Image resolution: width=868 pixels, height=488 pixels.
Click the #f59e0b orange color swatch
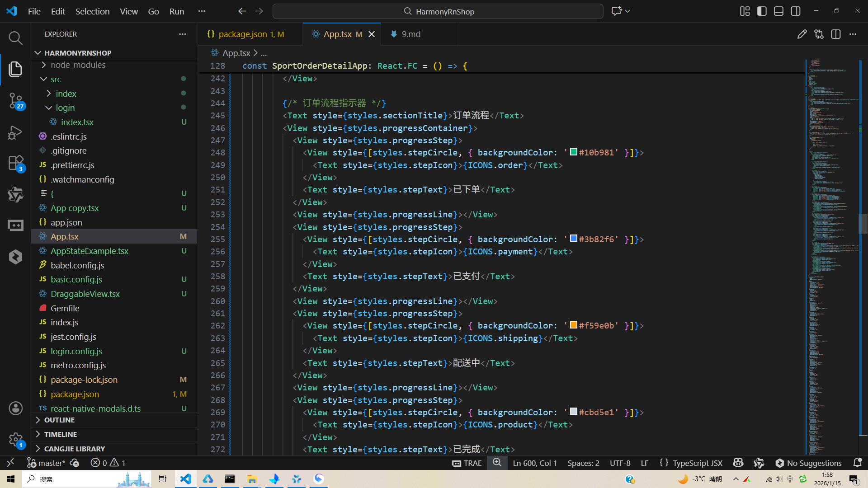click(x=573, y=325)
